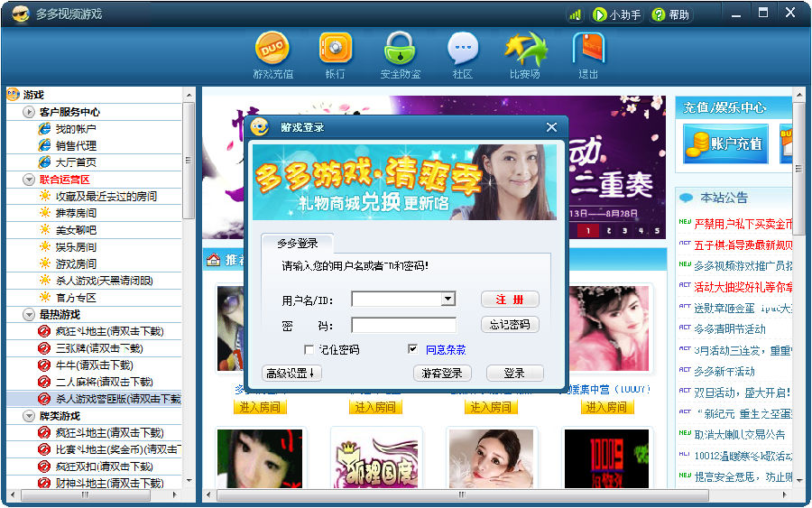Expand 高级设置 in login dialog
Viewport: 812px width, 508px height.
(291, 373)
